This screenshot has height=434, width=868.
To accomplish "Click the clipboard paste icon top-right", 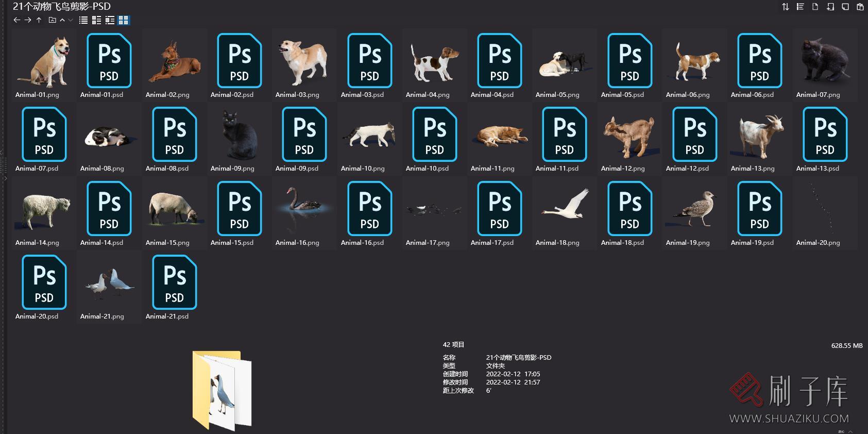I will pyautogui.click(x=860, y=7).
